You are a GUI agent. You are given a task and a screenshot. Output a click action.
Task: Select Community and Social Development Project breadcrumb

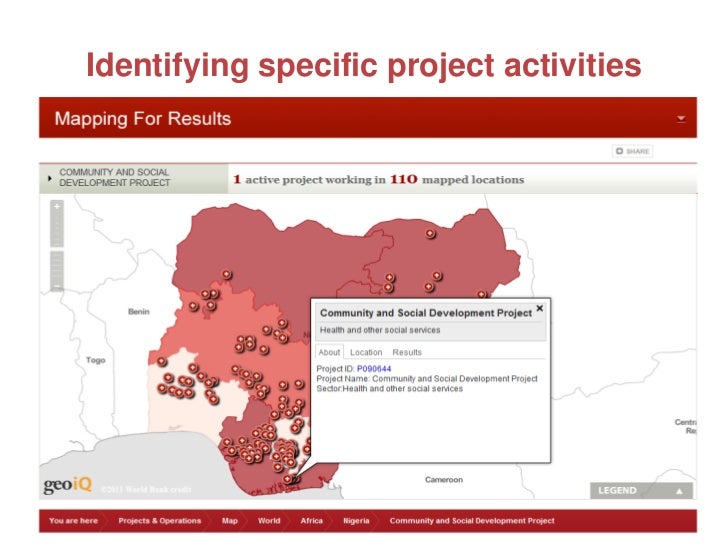[472, 521]
